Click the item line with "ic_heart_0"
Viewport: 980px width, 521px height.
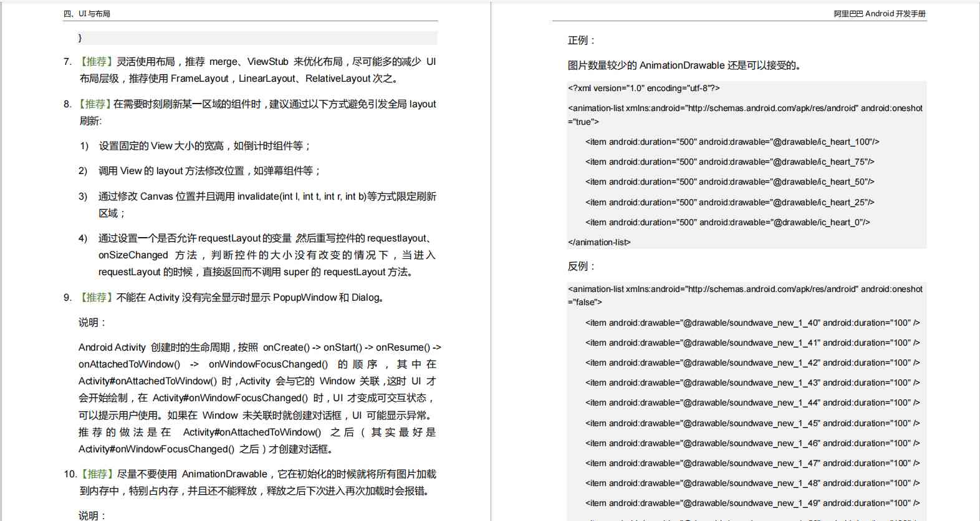pos(728,222)
